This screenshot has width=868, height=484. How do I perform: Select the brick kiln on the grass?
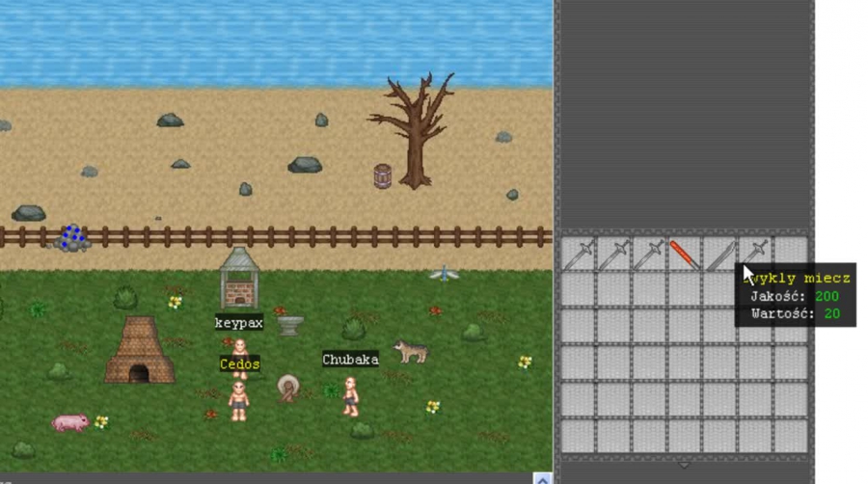(x=139, y=351)
